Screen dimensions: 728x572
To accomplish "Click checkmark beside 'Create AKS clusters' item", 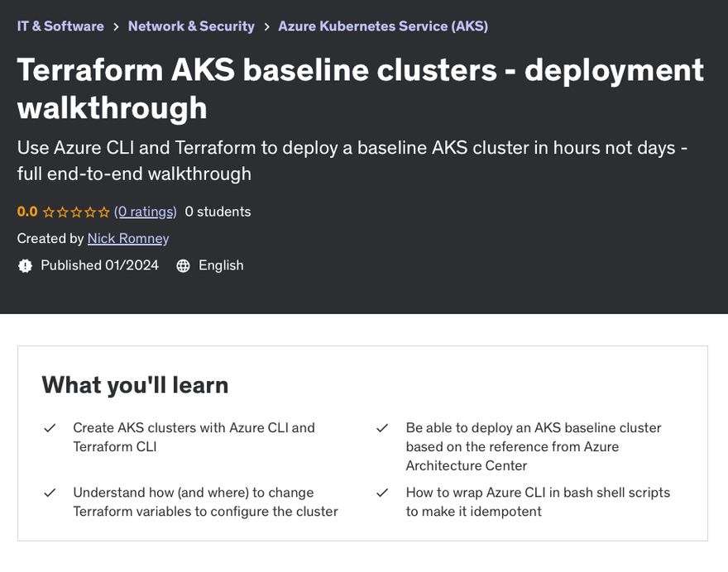I will tap(50, 428).
